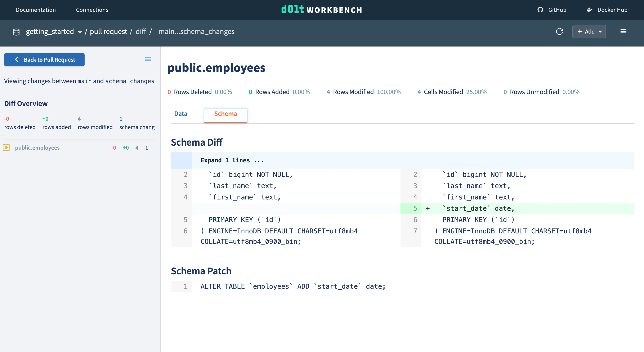This screenshot has height=352, width=644.
Task: Click Expand 1 lines in Schema Diff
Action: tap(232, 160)
